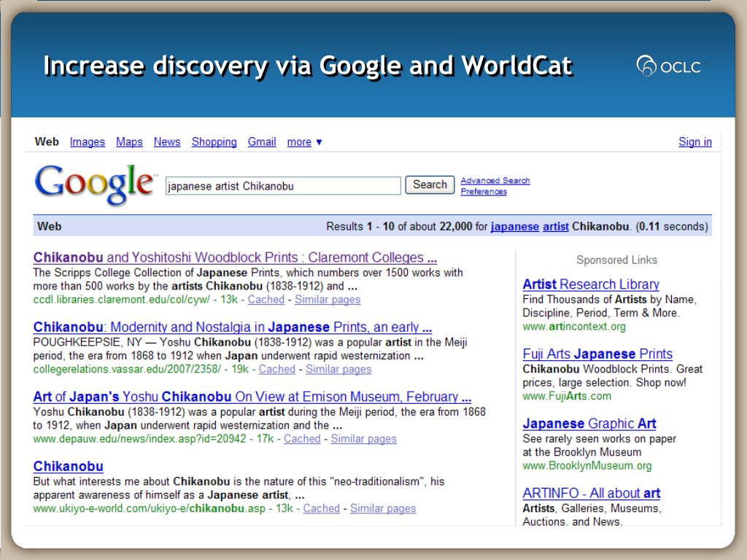
Task: Open the Shopping tab
Action: pos(214,142)
